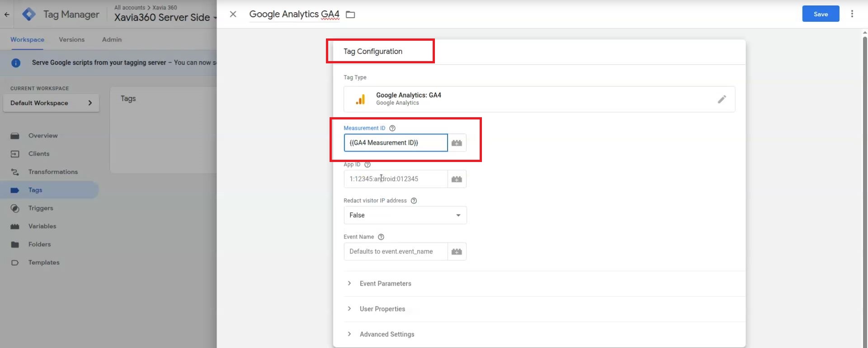This screenshot has height=348, width=868.
Task: Open Templates in the sidebar
Action: (x=44, y=262)
